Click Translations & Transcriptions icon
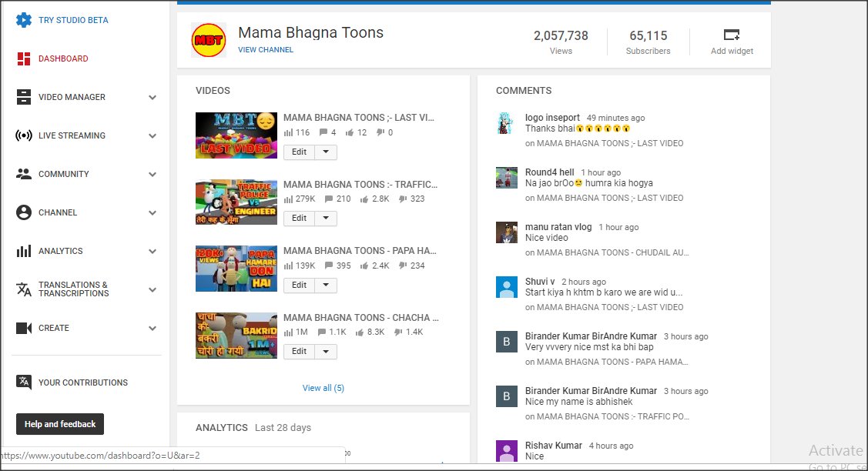 [24, 289]
